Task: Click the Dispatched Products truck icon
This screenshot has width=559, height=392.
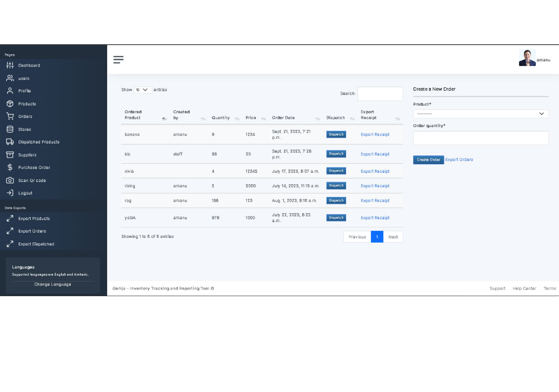Action: click(x=10, y=142)
